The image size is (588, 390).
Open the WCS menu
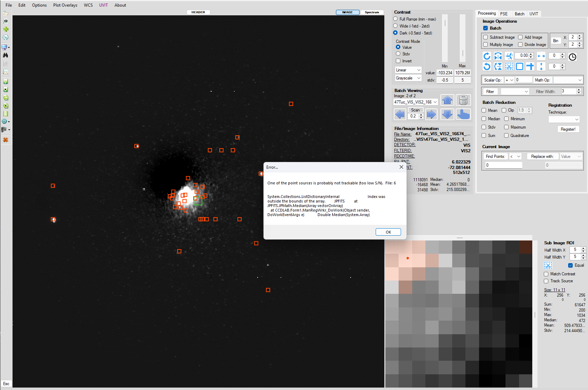88,5
